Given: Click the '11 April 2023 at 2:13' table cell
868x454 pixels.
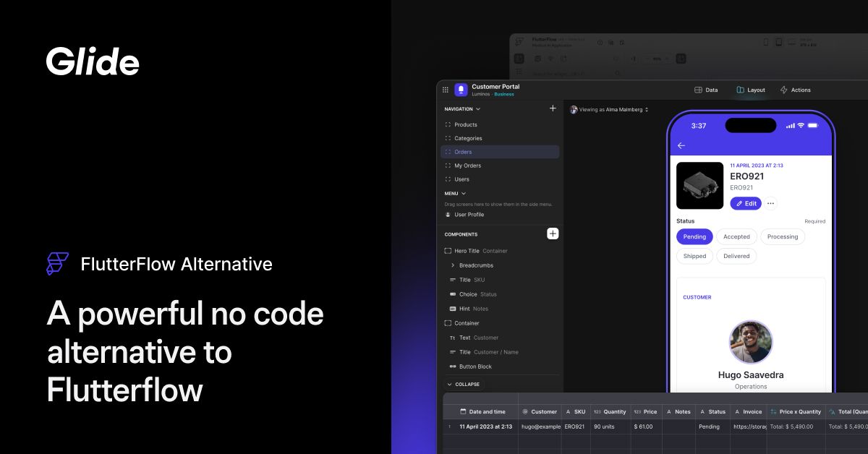Looking at the screenshot, I should pyautogui.click(x=486, y=427).
